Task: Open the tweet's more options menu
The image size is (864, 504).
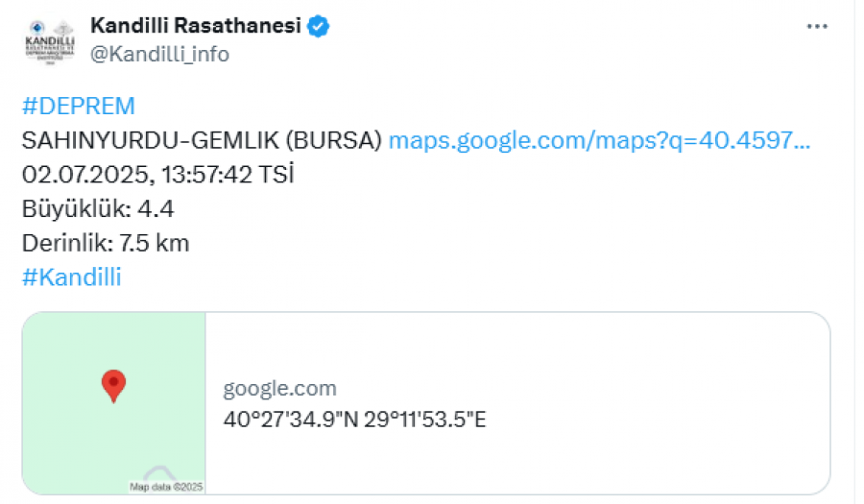Action: 817,27
